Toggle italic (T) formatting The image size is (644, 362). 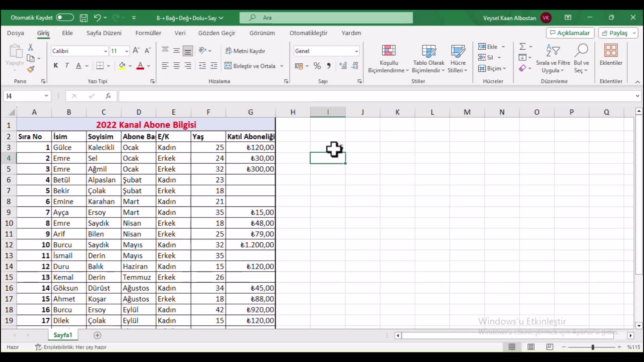click(x=67, y=66)
